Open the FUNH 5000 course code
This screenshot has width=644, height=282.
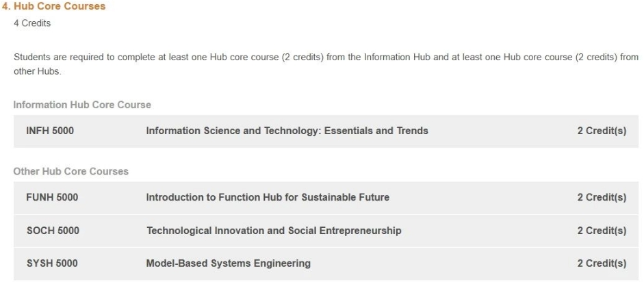pyautogui.click(x=52, y=197)
